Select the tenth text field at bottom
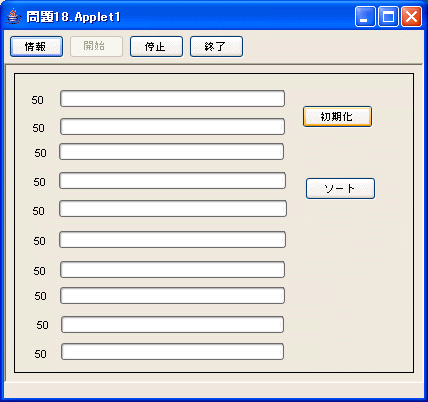 (173, 352)
